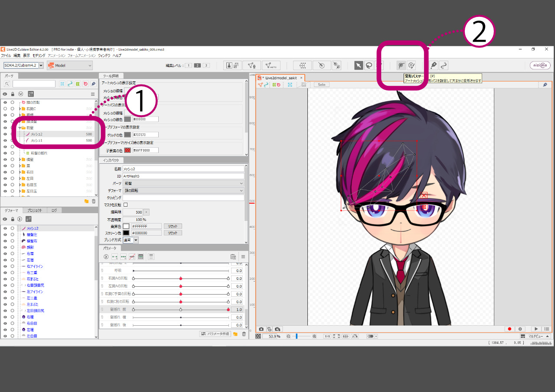Screen dimensions: 555x392
Task: Delete part with trash icon in parts panel
Action: tap(94, 201)
